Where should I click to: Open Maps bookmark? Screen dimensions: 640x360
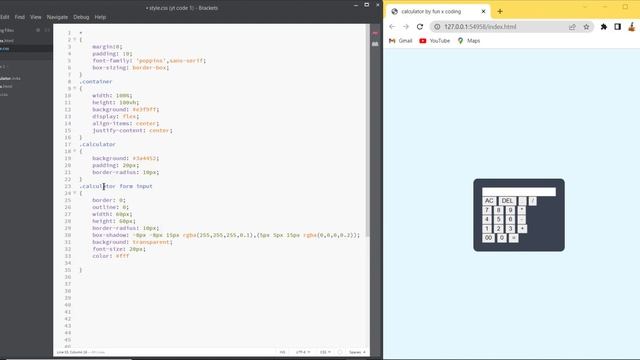[x=469, y=41]
